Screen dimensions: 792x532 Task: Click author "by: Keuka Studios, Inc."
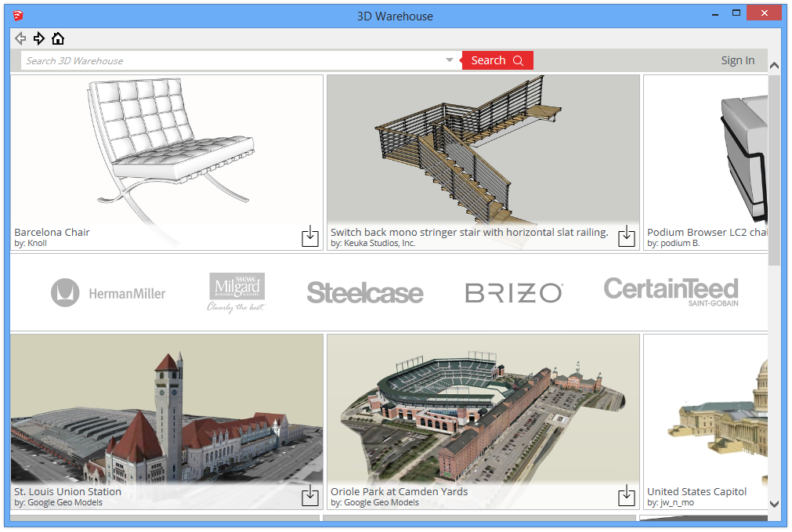pos(373,244)
